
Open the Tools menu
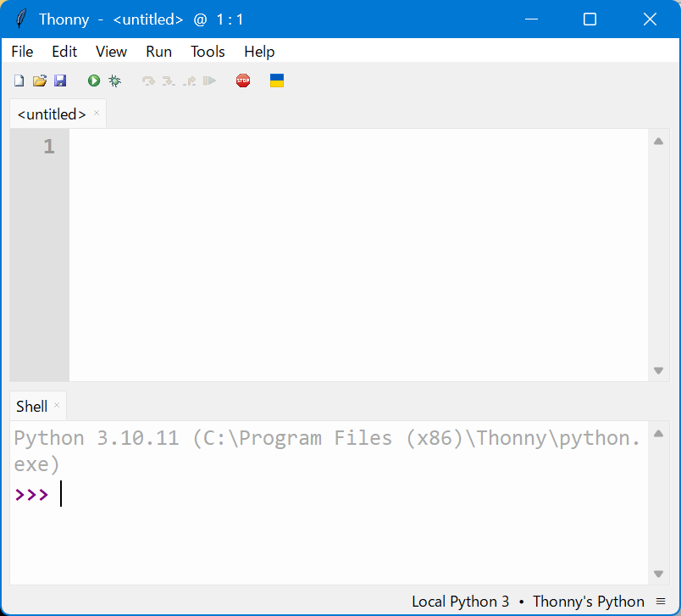pos(208,52)
